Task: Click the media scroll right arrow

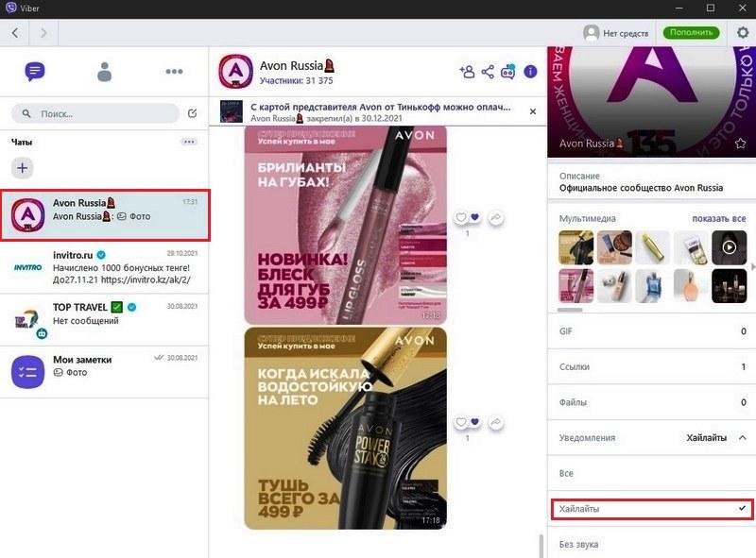Action: 752,266
